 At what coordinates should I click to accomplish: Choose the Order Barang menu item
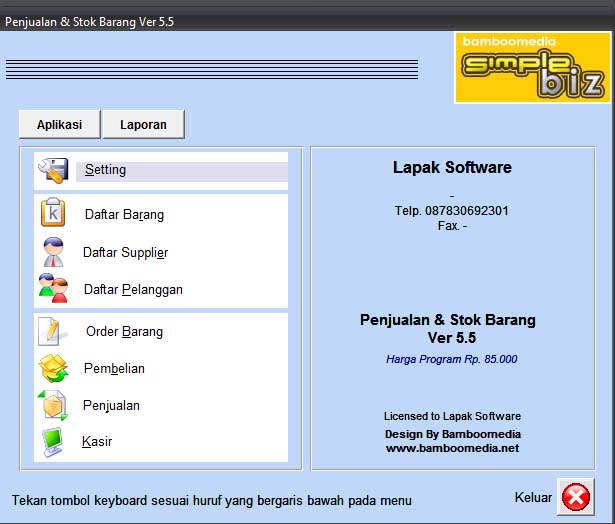[x=124, y=331]
